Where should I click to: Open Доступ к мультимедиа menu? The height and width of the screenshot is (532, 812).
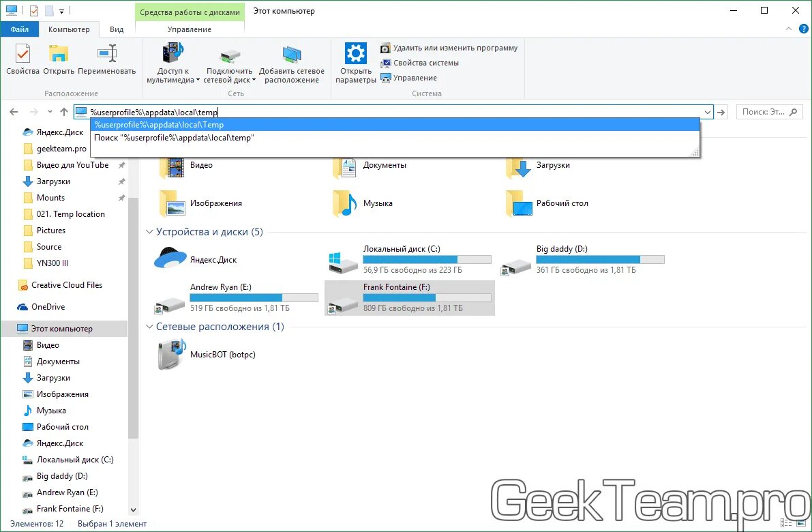pos(173,63)
